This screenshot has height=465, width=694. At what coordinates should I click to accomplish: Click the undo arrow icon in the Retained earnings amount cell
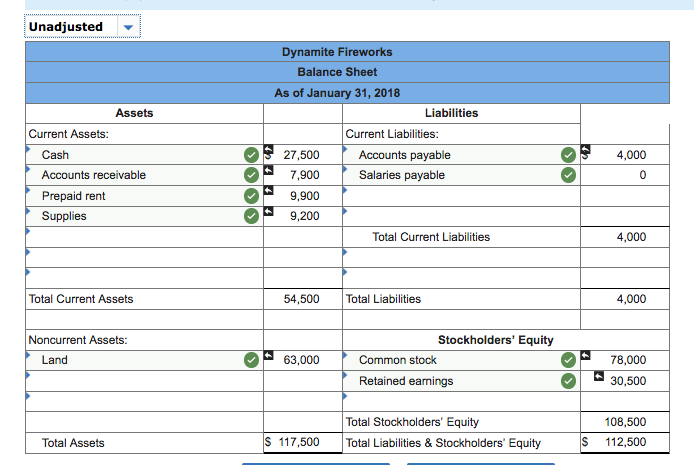point(599,376)
